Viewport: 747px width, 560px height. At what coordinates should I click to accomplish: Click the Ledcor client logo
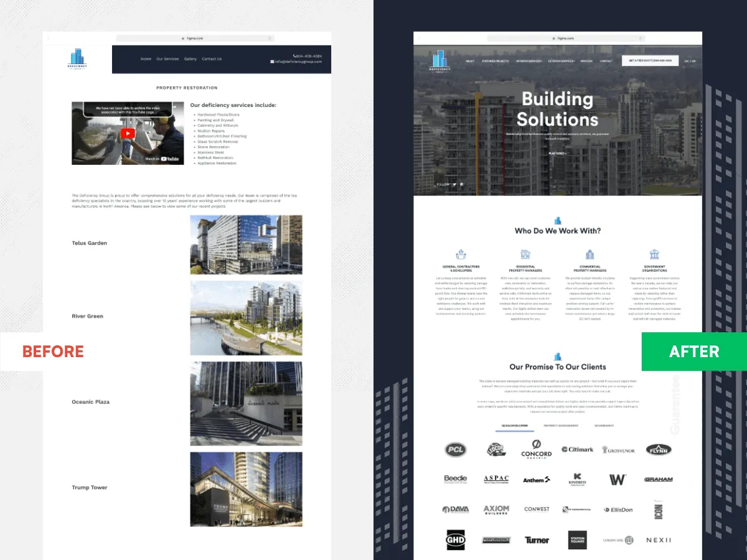[496, 449]
